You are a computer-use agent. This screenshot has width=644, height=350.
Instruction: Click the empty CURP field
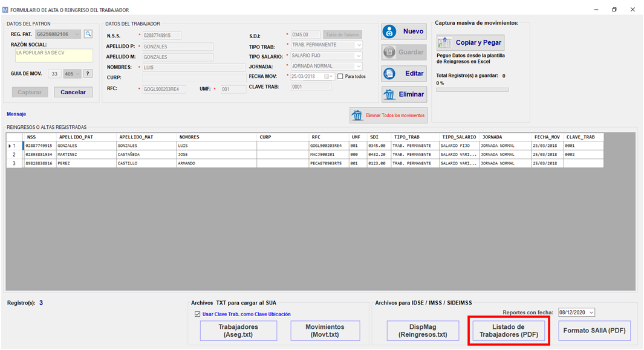pyautogui.click(x=194, y=77)
